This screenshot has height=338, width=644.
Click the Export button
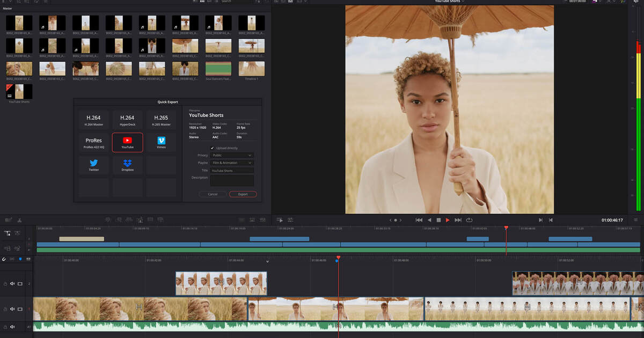click(x=243, y=194)
